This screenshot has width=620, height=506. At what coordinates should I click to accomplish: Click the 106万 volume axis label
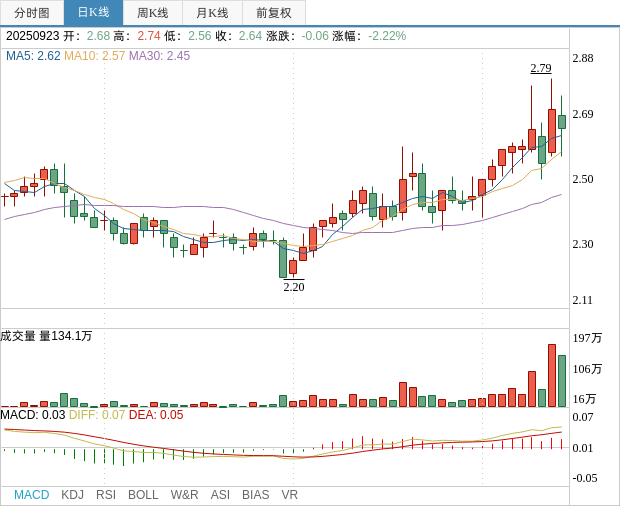tap(587, 369)
